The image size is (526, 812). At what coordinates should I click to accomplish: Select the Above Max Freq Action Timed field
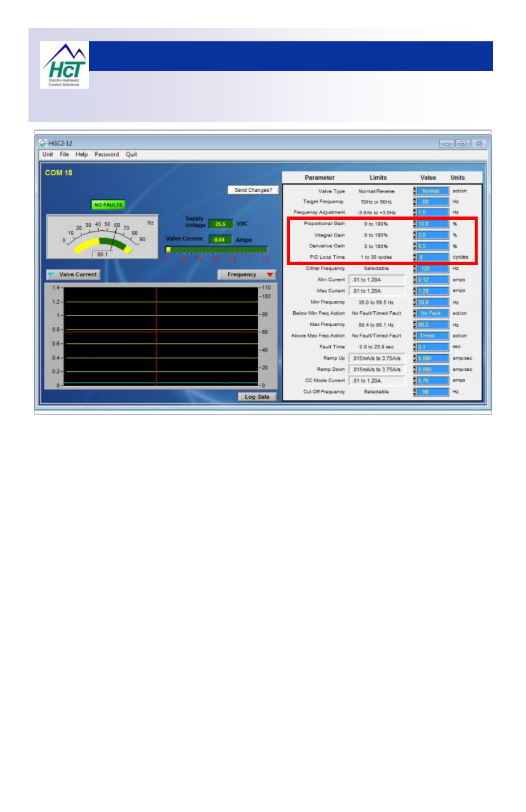point(433,336)
